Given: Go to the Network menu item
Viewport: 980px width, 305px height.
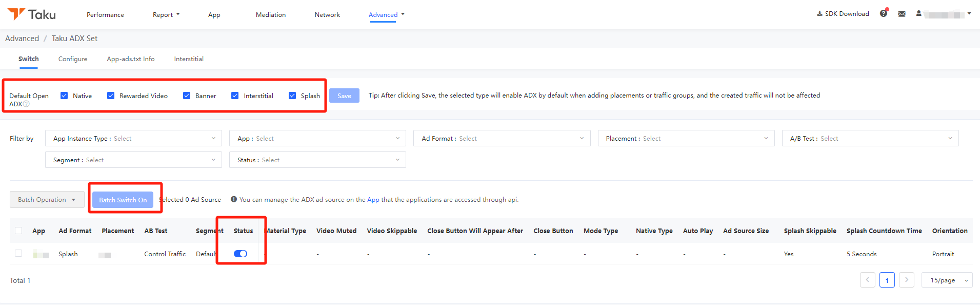Looking at the screenshot, I should click(327, 15).
